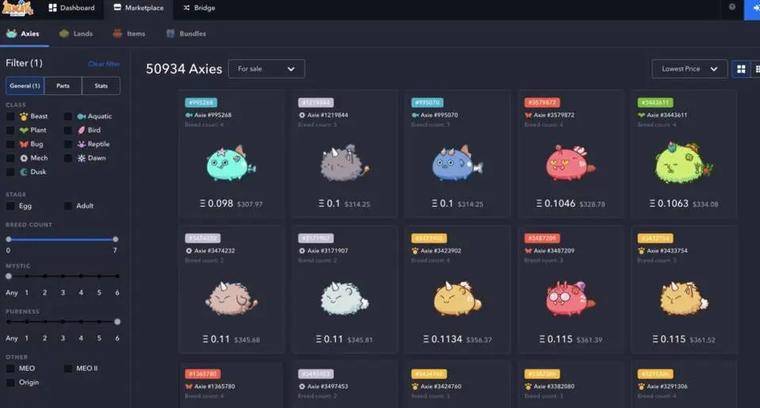
Task: Switch to the Axies tab
Action: 23,33
